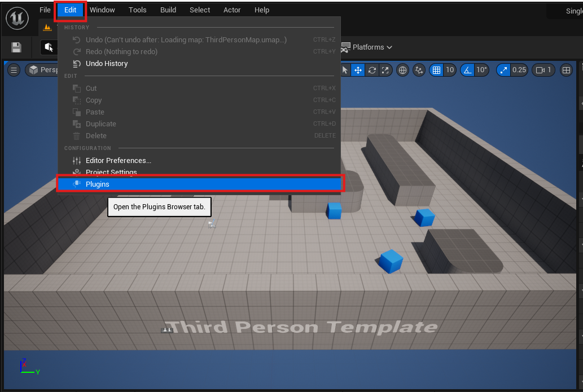Choose the arrow select mode tool
Viewport: 583px width, 392px height.
(x=345, y=70)
